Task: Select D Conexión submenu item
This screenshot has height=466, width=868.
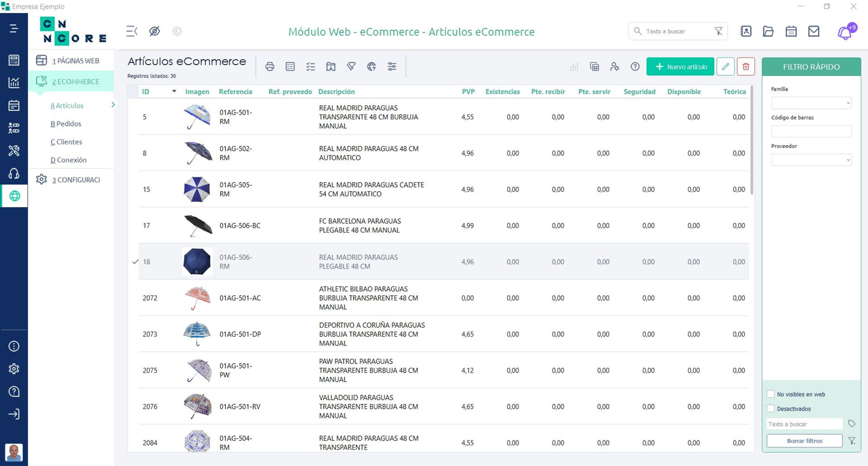Action: point(68,160)
